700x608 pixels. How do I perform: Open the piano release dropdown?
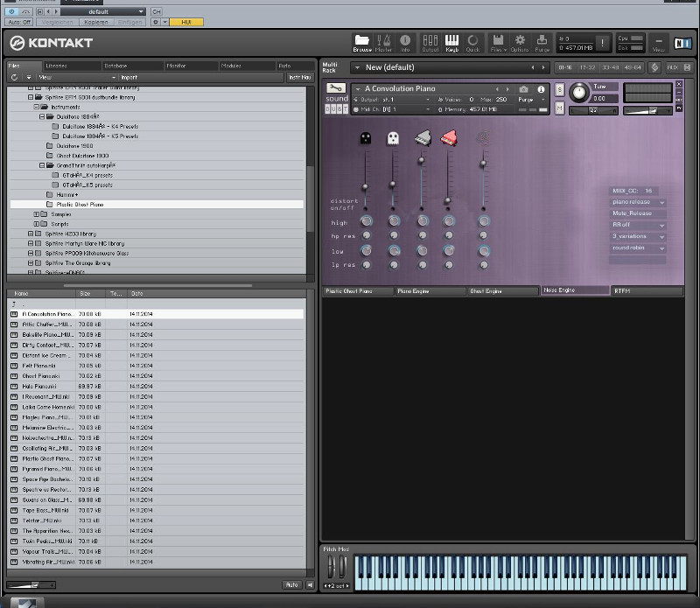click(x=637, y=202)
